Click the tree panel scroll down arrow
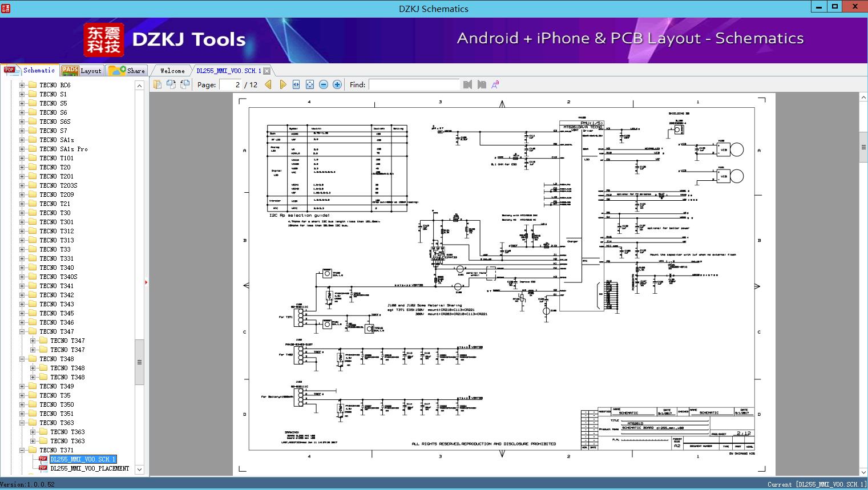 pos(139,469)
